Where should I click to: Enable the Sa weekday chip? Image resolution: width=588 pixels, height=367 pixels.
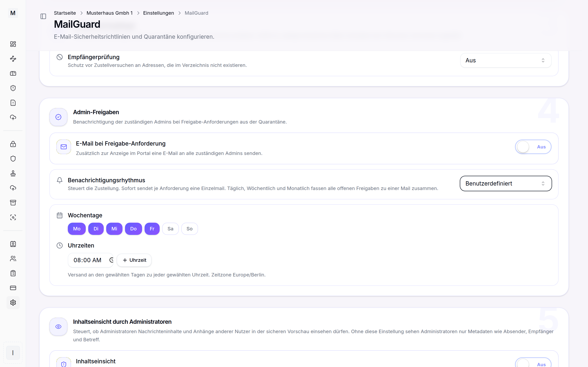170,229
